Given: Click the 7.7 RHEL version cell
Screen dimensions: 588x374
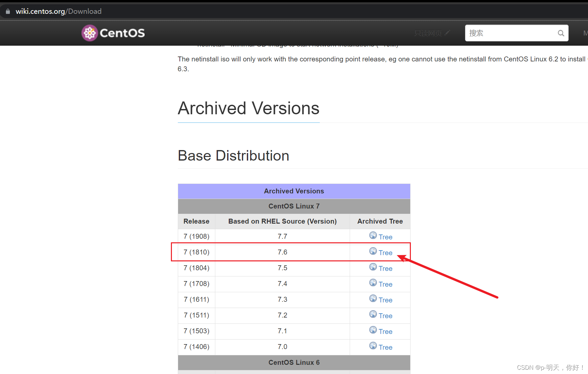Looking at the screenshot, I should click(283, 236).
